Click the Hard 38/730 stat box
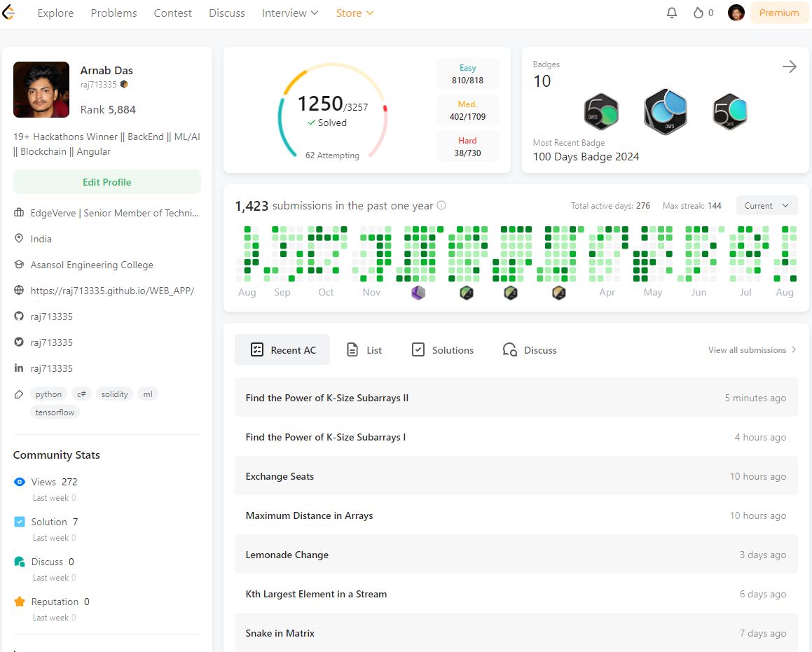The image size is (812, 652). point(467,146)
